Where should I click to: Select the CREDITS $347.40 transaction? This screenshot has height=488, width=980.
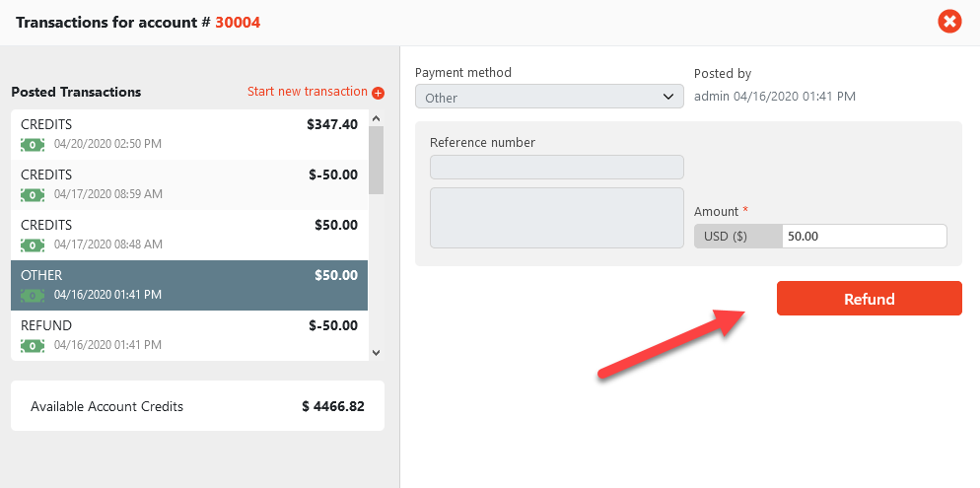[188, 134]
